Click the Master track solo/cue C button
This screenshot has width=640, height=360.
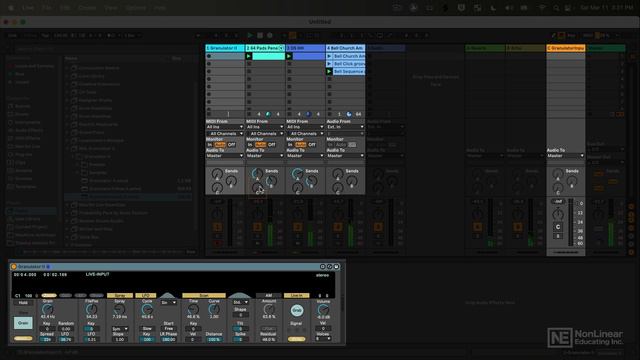[558, 227]
